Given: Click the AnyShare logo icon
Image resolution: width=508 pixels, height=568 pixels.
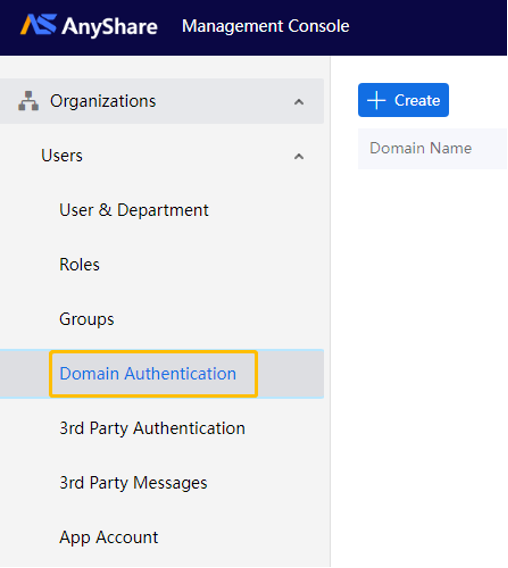Looking at the screenshot, I should pyautogui.click(x=38, y=25).
